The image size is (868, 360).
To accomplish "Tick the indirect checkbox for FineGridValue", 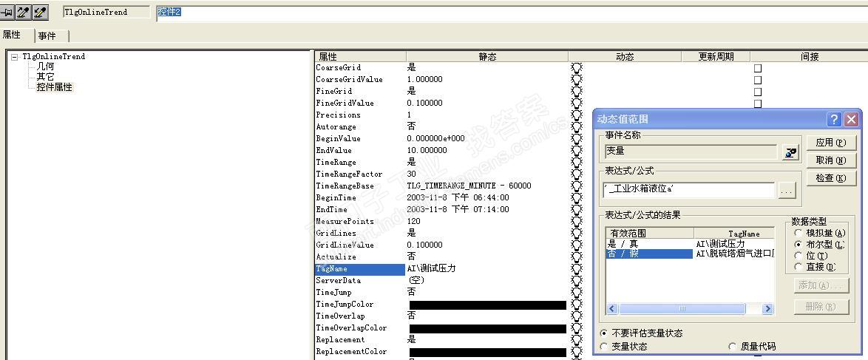I will (758, 103).
